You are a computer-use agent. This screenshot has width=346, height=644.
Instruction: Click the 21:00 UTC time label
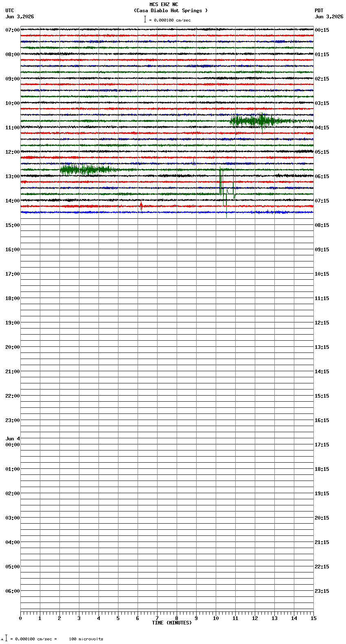[13, 372]
